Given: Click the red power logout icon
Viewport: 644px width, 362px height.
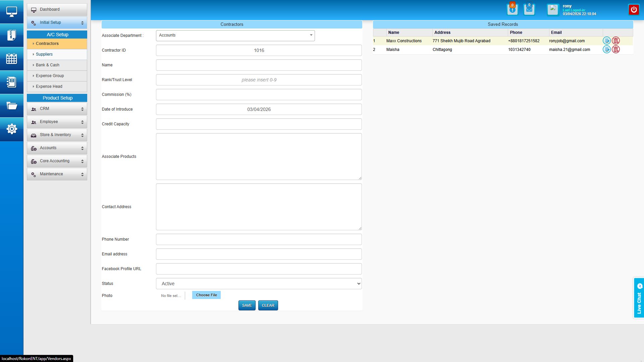Looking at the screenshot, I should [634, 10].
